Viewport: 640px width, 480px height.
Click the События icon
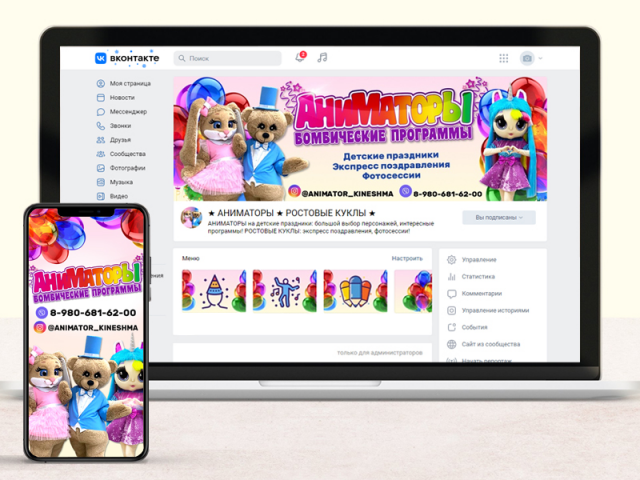coord(451,327)
